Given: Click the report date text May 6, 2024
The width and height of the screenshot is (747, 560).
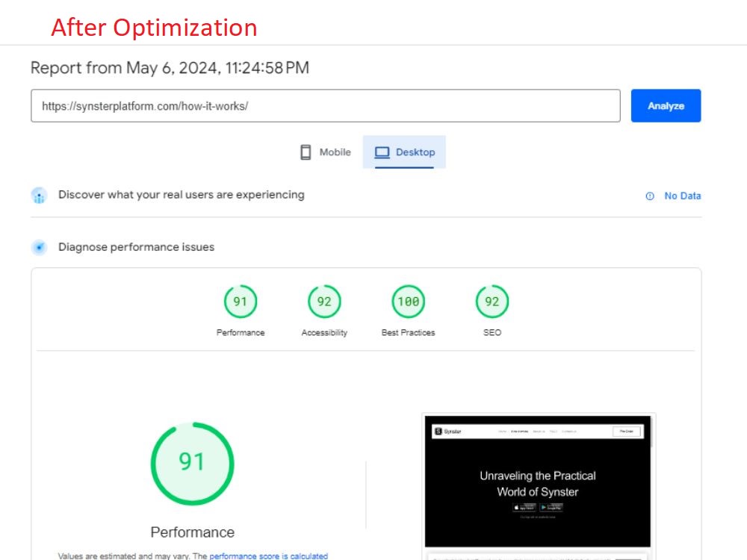Looking at the screenshot, I should [172, 68].
